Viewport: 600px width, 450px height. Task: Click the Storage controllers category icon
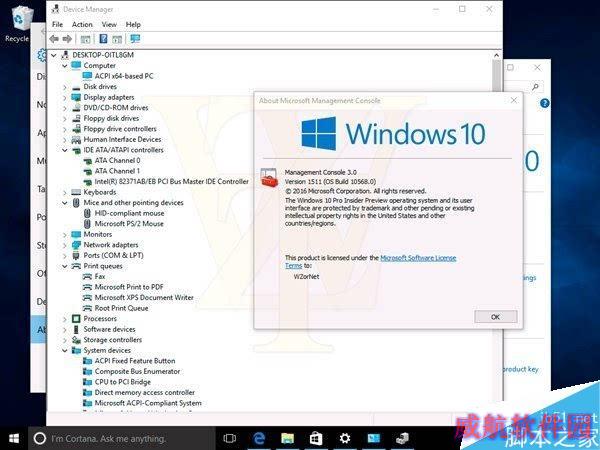click(76, 340)
